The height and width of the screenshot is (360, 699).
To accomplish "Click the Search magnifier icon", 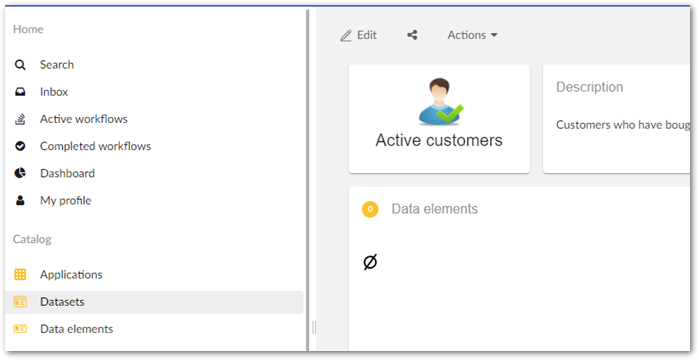I will tap(20, 65).
